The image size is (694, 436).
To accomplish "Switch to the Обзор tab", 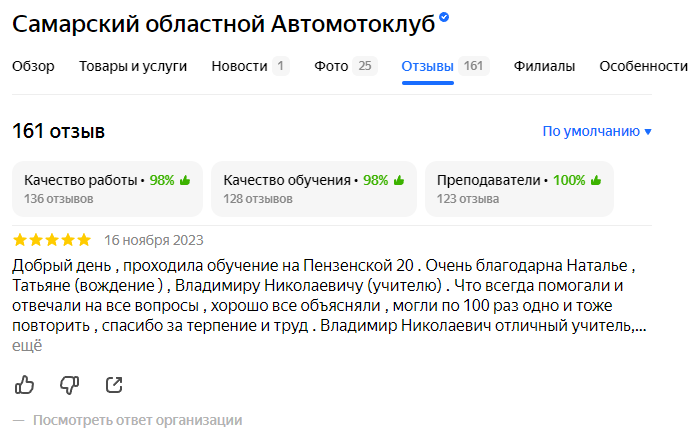I will (x=33, y=67).
